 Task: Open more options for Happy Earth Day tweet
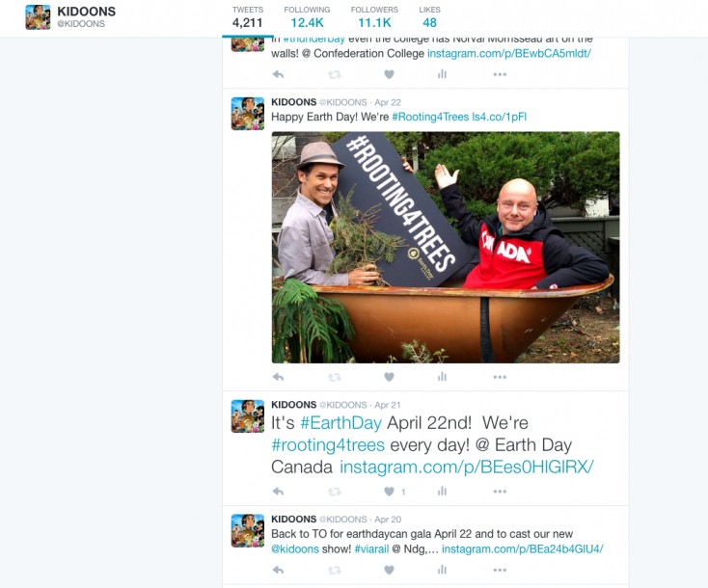500,377
